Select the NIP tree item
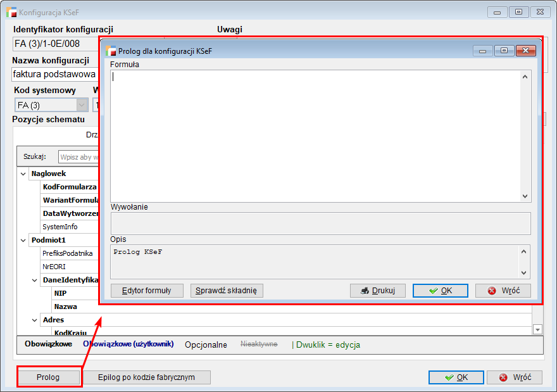This screenshot has width=557, height=392. [x=60, y=293]
